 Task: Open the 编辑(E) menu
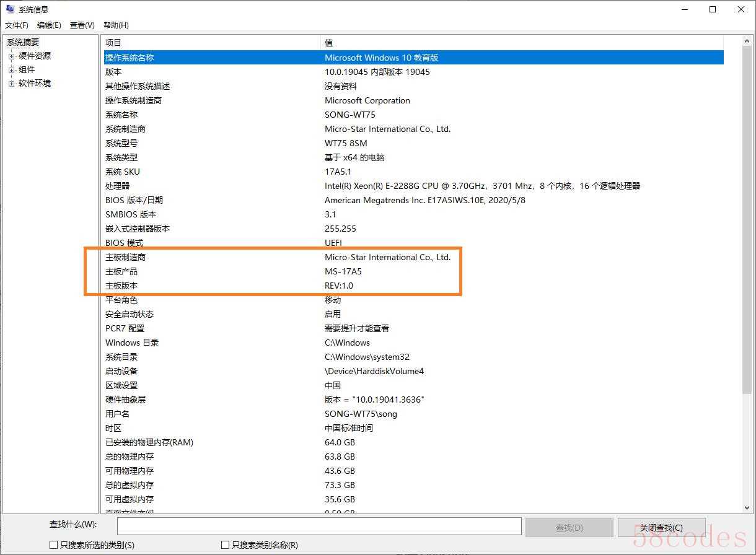click(x=49, y=25)
